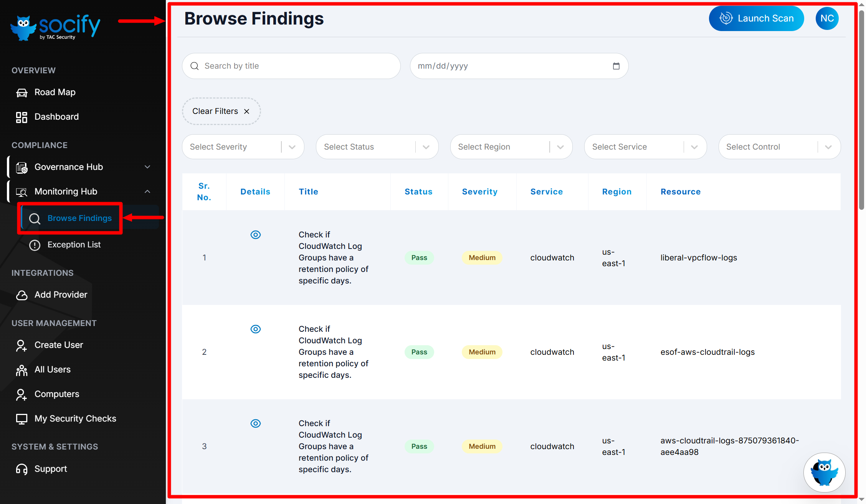
Task: Open Support from sidebar
Action: pyautogui.click(x=50, y=469)
